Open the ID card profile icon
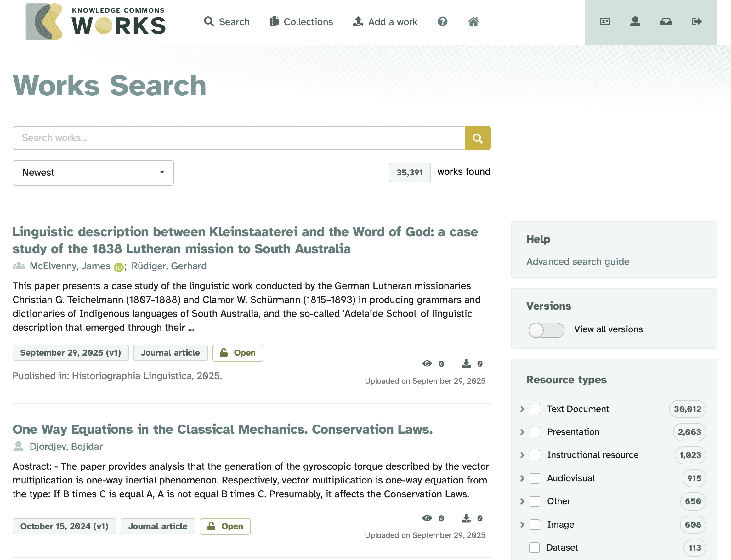The image size is (731, 560). click(605, 22)
